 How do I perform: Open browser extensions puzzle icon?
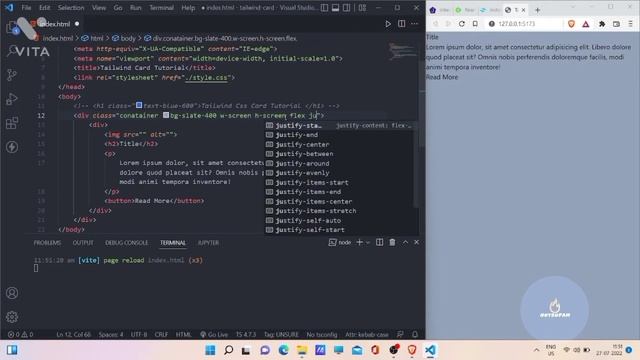coord(602,24)
